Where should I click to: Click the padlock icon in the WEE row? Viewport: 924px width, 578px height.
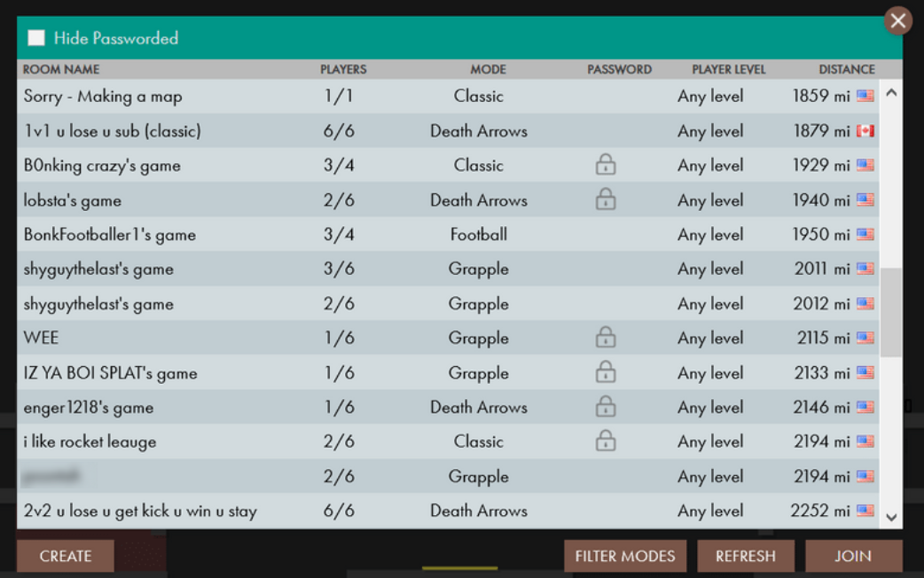pyautogui.click(x=606, y=338)
